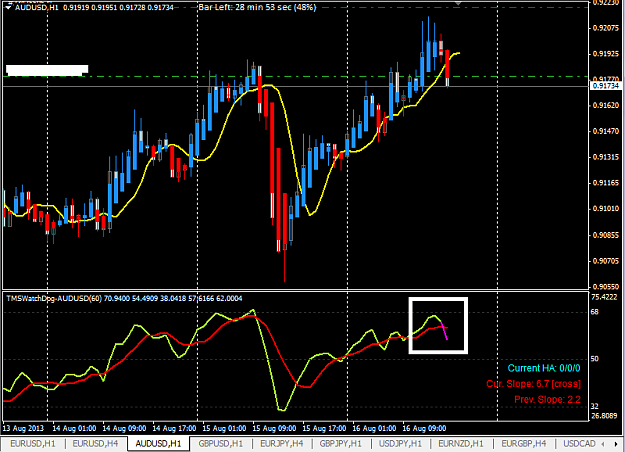
Task: Select the AUDUSD,H1 chart tab
Action: coord(158,444)
